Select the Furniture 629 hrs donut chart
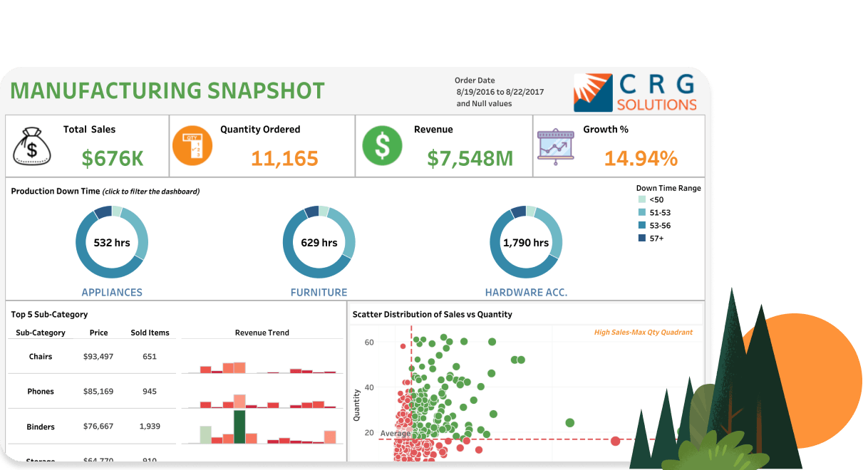This screenshot has width=868, height=470. 319,243
